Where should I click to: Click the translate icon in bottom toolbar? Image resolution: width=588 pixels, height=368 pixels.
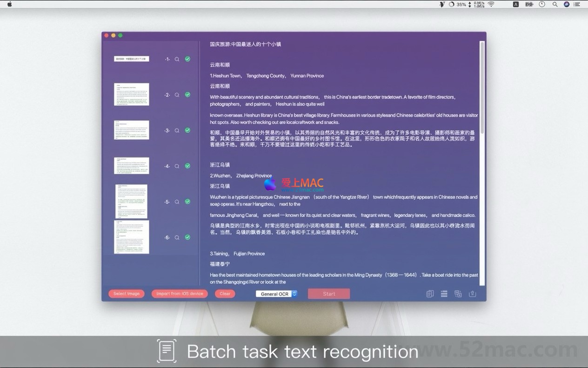[x=458, y=294]
